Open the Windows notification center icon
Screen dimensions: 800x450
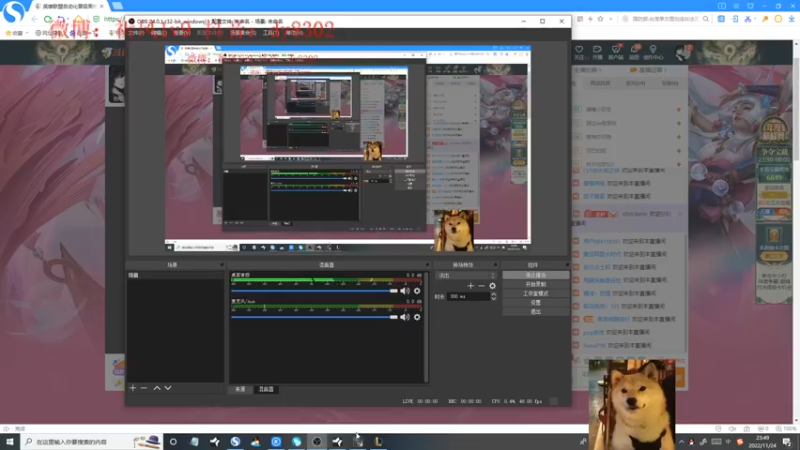[787, 441]
